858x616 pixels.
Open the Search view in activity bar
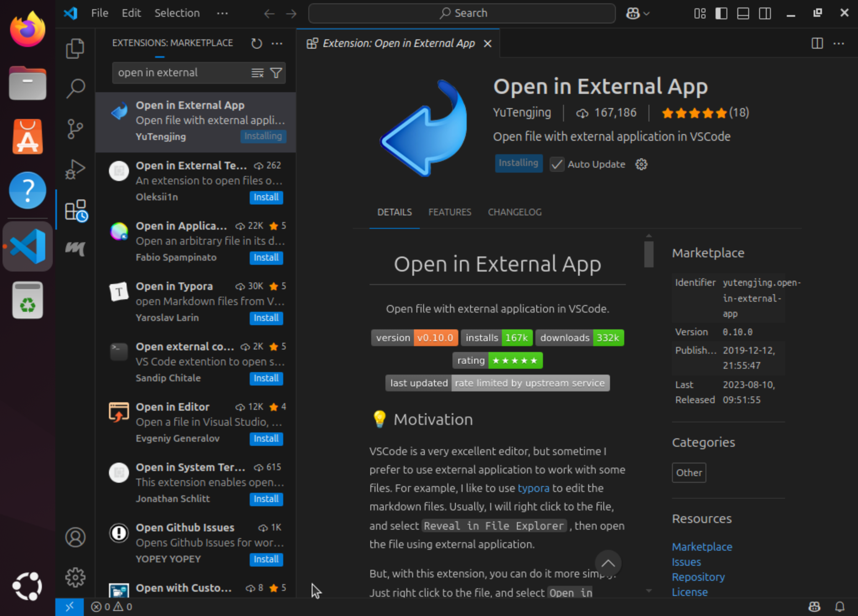coord(75,88)
